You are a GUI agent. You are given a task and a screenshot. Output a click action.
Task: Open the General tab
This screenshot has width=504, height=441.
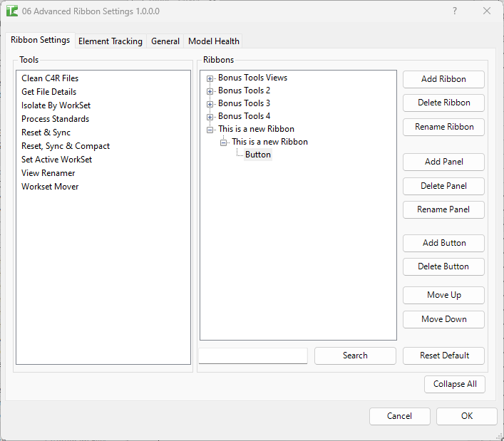coord(165,41)
